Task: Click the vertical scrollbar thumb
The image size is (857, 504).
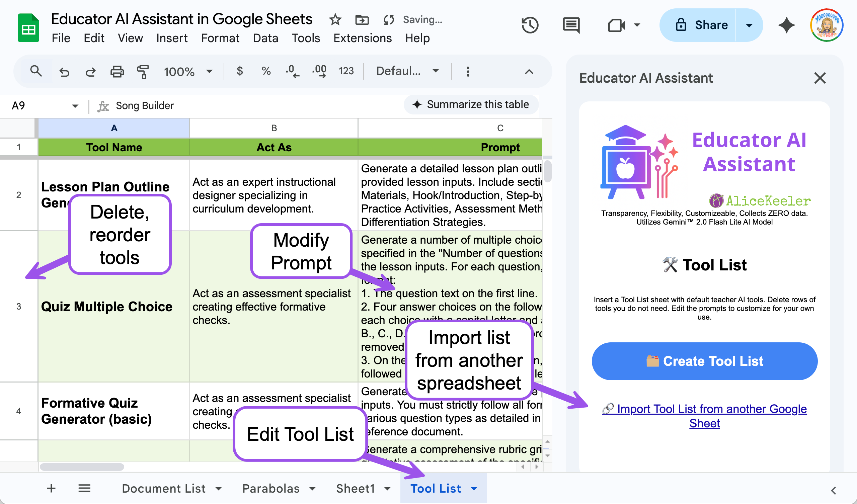Action: pos(548,171)
